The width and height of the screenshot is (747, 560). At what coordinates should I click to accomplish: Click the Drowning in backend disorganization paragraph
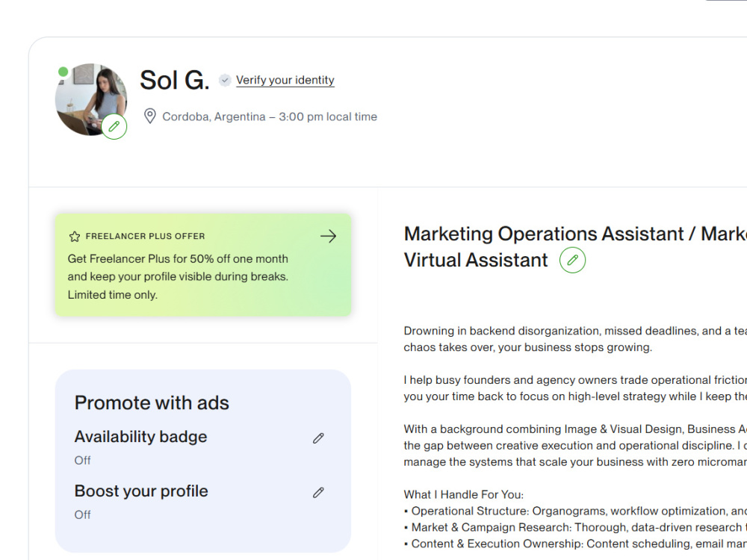point(575,339)
